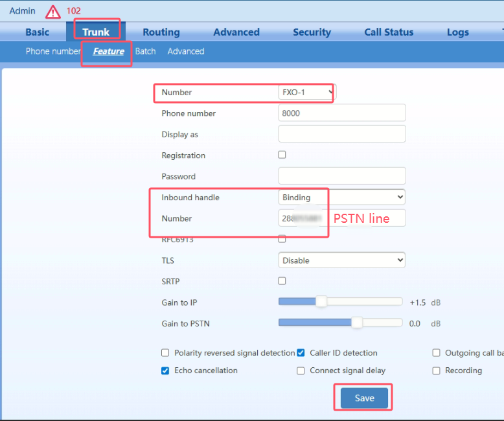The image size is (504, 421).
Task: Click the Phone number input field
Action: [x=341, y=113]
